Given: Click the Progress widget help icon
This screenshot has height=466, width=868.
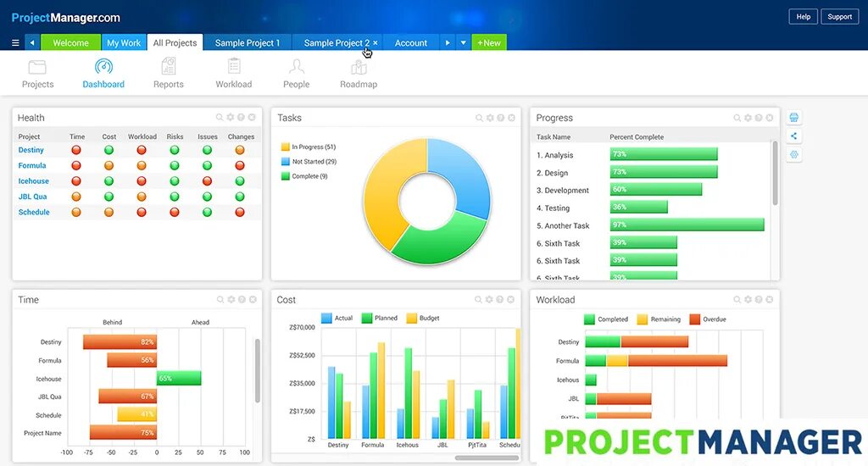Looking at the screenshot, I should [759, 118].
